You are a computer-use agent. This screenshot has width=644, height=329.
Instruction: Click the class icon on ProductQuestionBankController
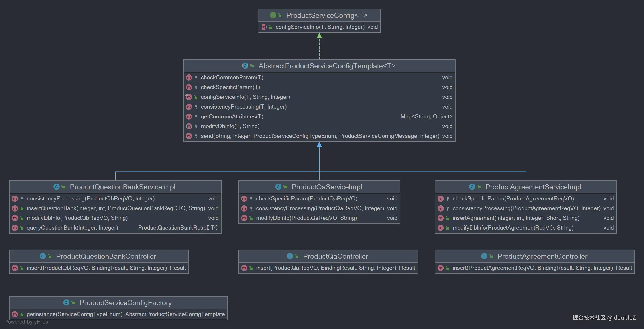point(43,256)
